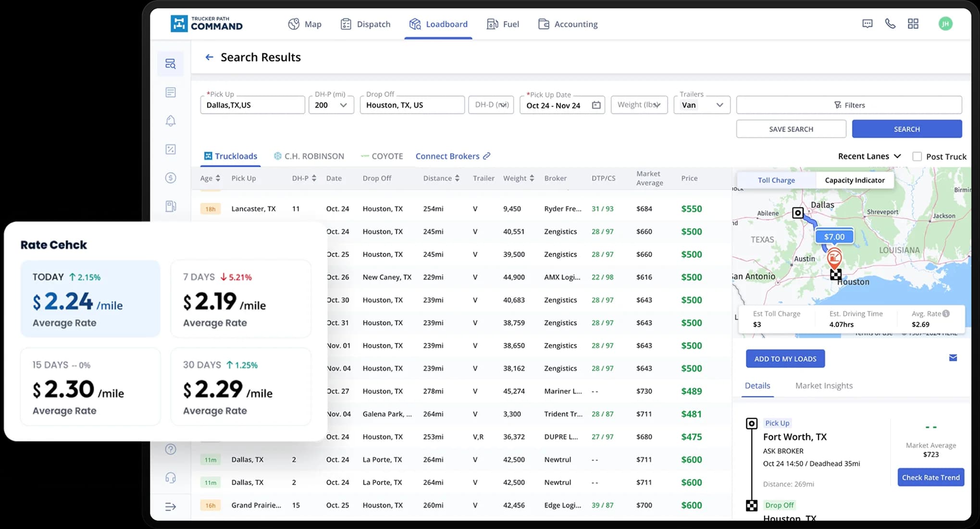Click the chat message icon in header
This screenshot has height=529, width=980.
click(867, 24)
